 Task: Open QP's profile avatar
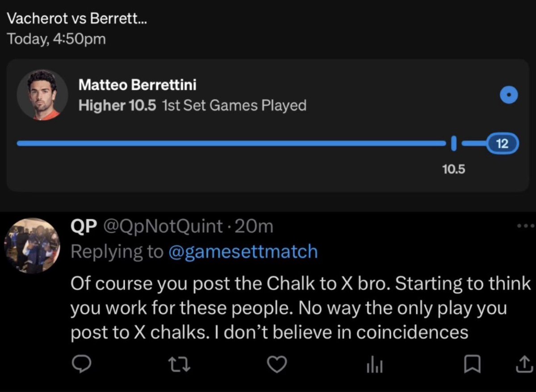(x=32, y=246)
